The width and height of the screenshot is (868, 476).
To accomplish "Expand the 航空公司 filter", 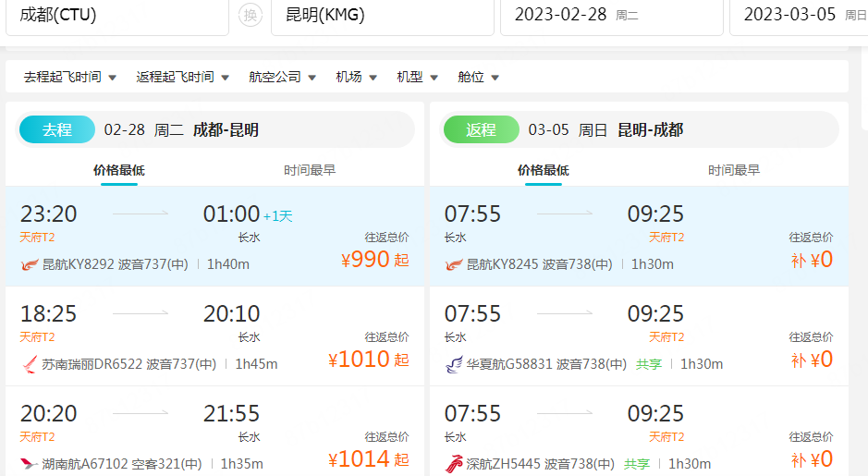I will [282, 77].
